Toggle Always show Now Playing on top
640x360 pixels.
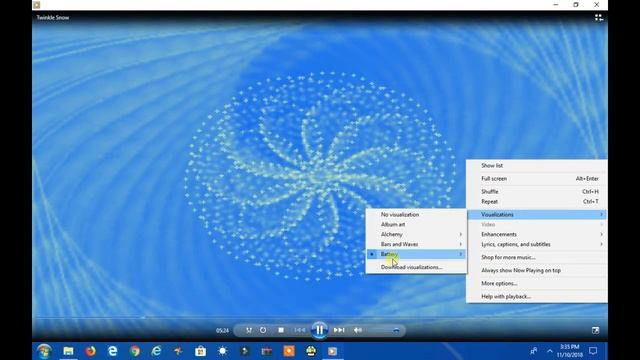tap(537, 270)
